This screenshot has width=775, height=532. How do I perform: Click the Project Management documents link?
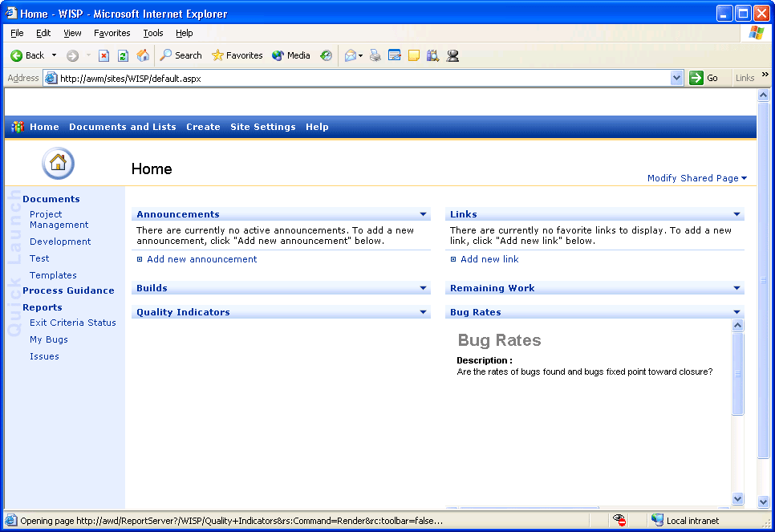(x=59, y=220)
